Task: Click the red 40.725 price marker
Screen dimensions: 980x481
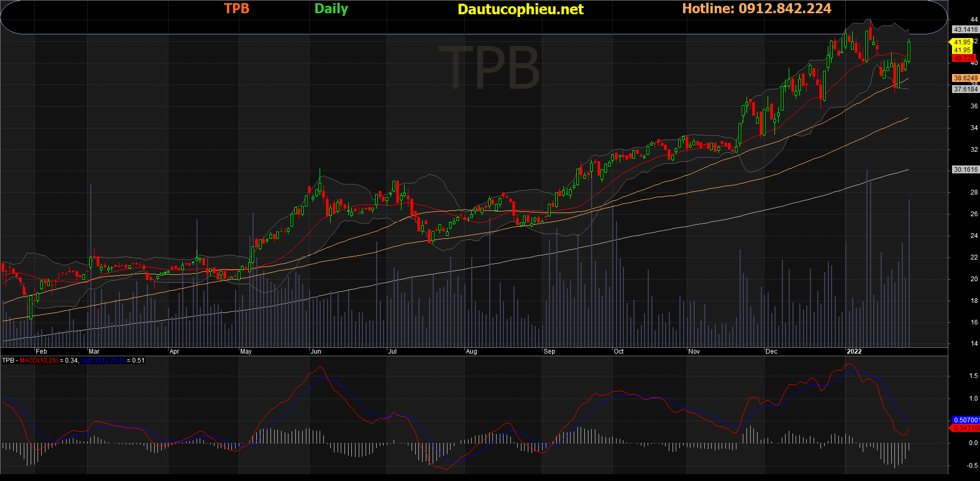Action: coord(964,58)
